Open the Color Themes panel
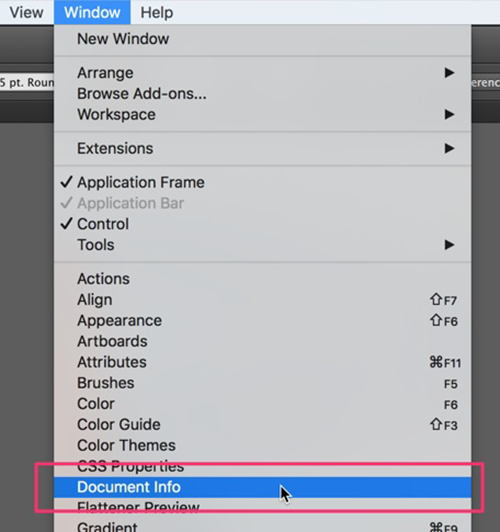 click(x=262, y=445)
